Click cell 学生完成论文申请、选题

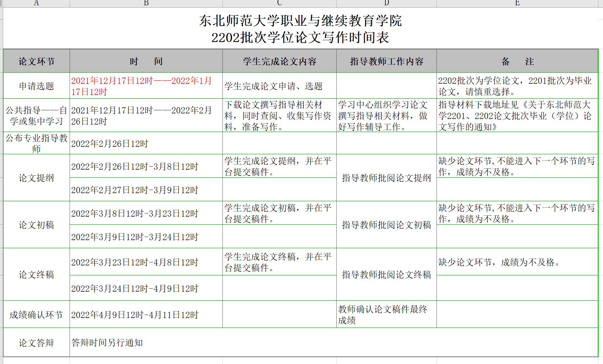[x=279, y=86]
